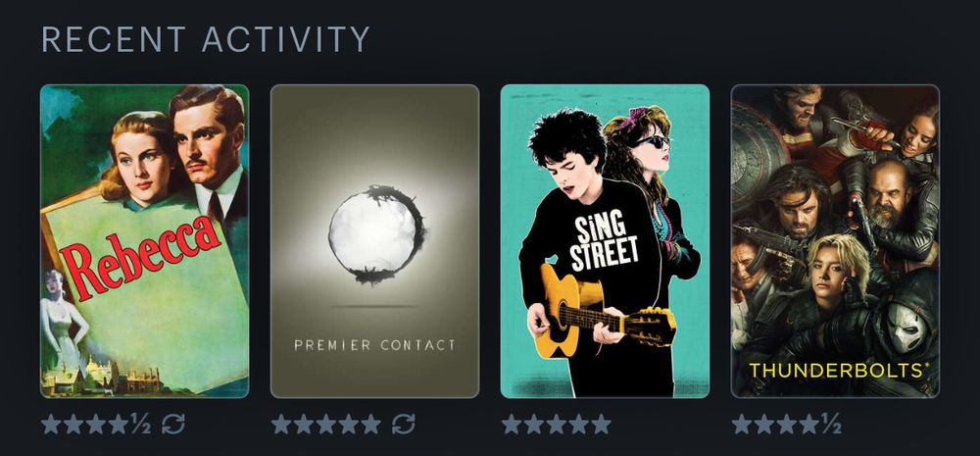
Task: Select the fourth star under Thunderbolts
Action: [808, 424]
